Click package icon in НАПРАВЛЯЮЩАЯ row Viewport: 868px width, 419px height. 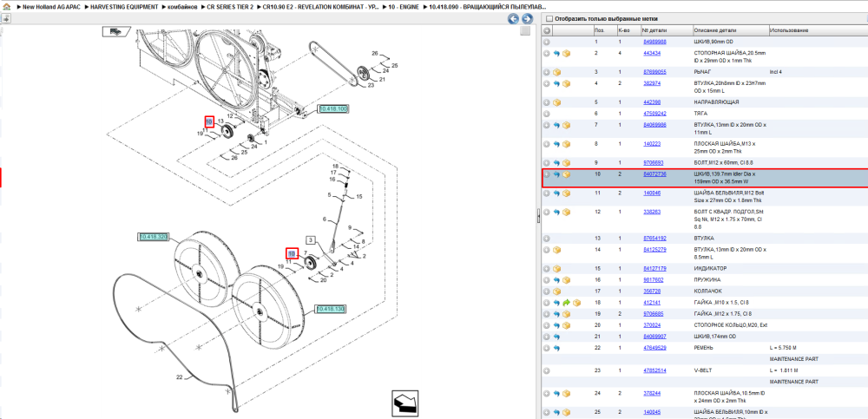tap(557, 102)
